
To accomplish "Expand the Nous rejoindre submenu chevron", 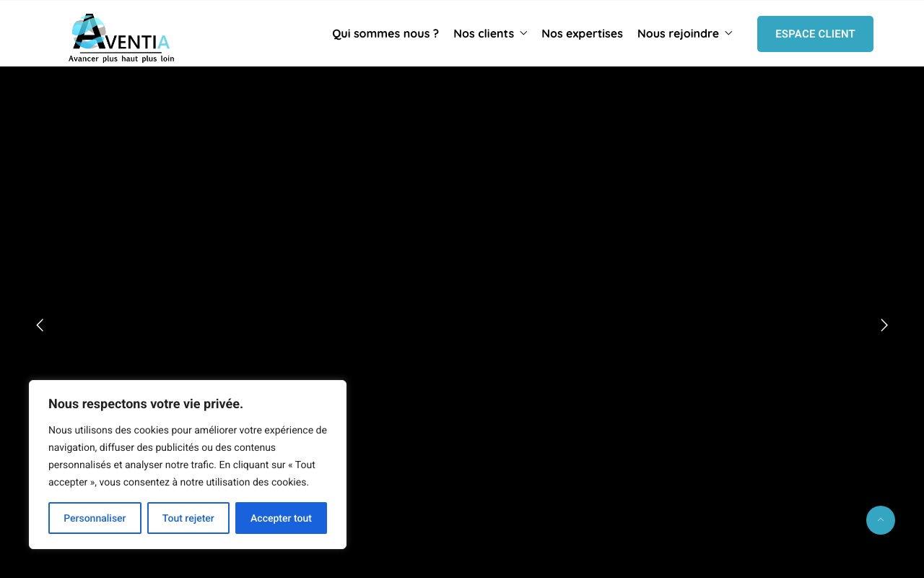I will coord(728,33).
